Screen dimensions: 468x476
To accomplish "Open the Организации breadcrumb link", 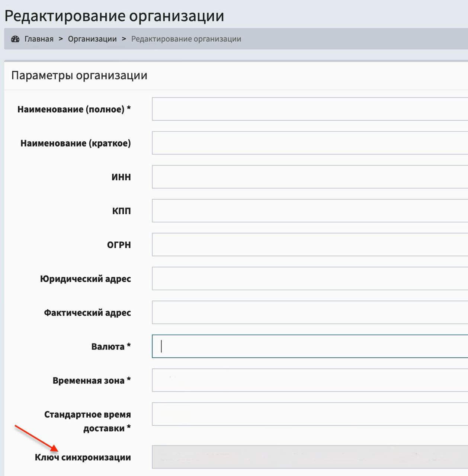I will [92, 39].
